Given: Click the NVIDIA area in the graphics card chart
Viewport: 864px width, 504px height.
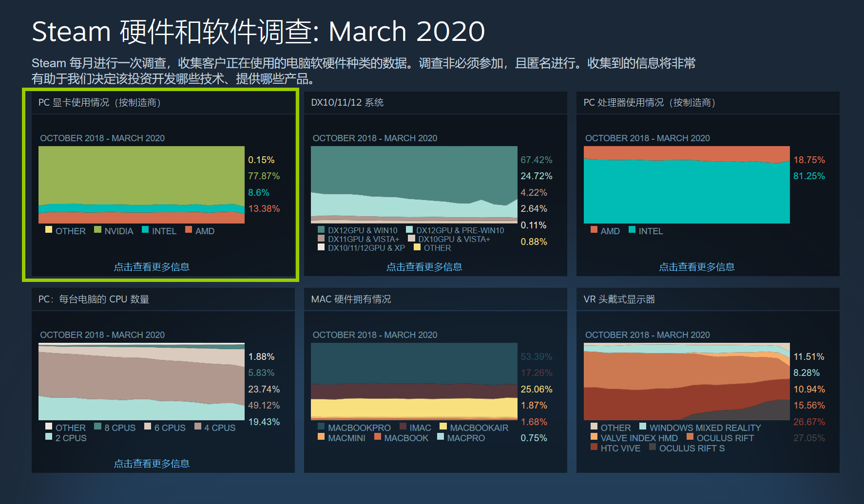Looking at the screenshot, I should (141, 175).
